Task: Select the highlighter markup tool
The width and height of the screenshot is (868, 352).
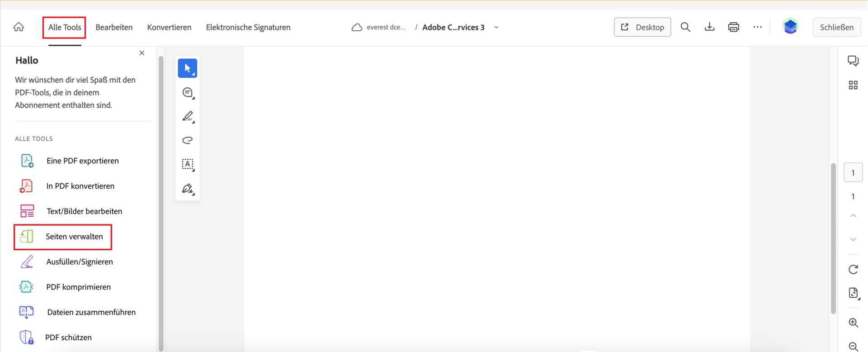Action: (188, 116)
